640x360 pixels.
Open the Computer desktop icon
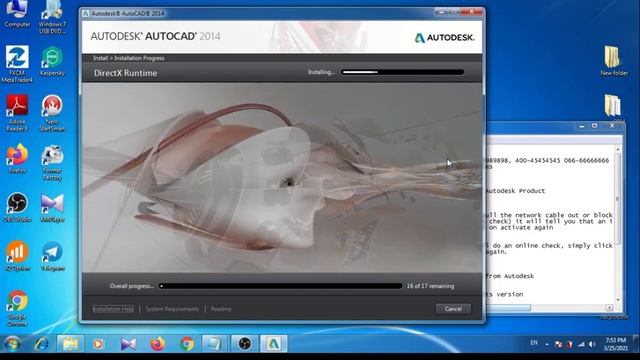click(x=17, y=14)
